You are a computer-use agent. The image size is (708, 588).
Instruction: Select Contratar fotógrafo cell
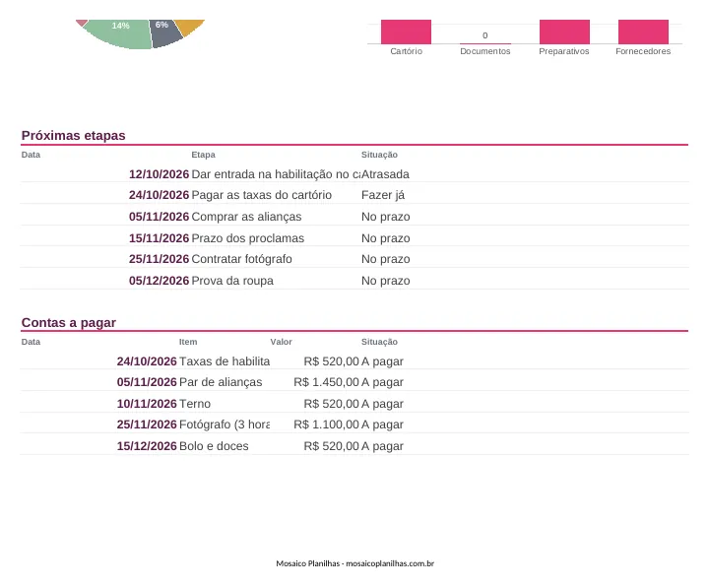pyautogui.click(x=241, y=259)
